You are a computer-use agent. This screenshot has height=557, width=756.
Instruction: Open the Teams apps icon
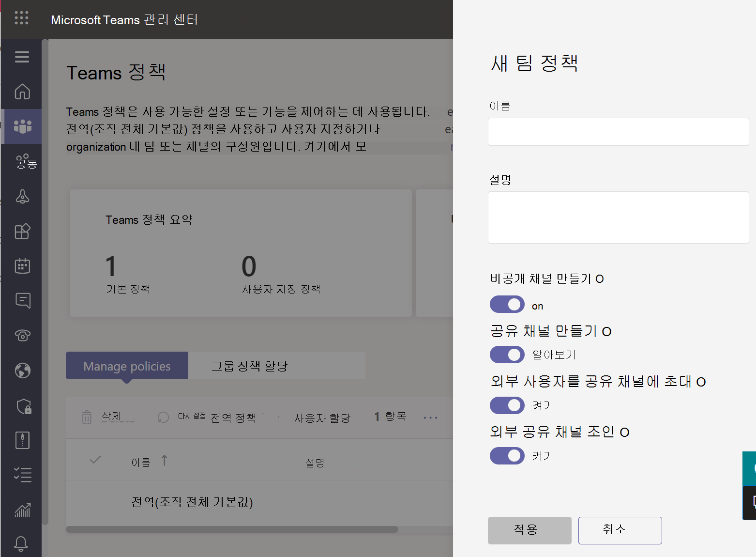pos(22,231)
